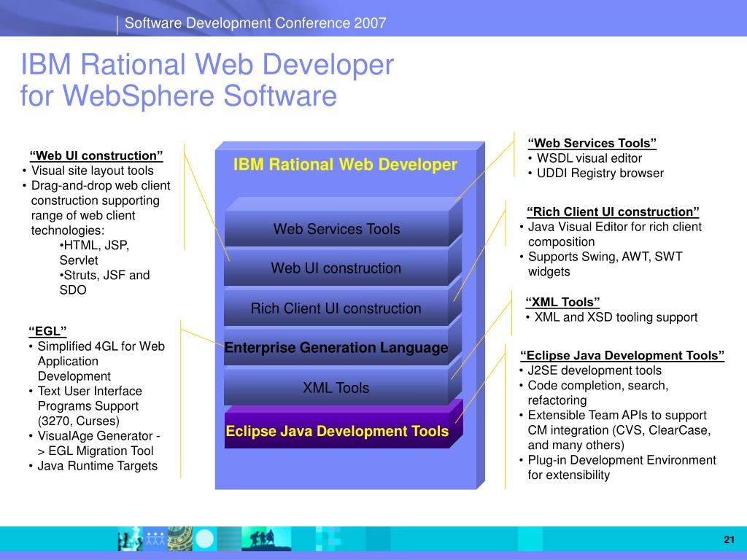Click the hikers silhouette thumbnail in the footer
The width and height of the screenshot is (747, 560).
pyautogui.click(x=266, y=539)
